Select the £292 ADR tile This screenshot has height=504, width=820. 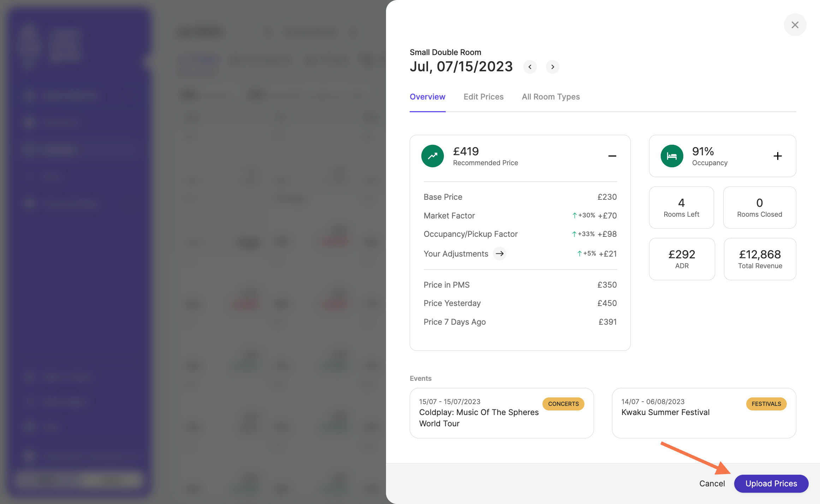(682, 259)
